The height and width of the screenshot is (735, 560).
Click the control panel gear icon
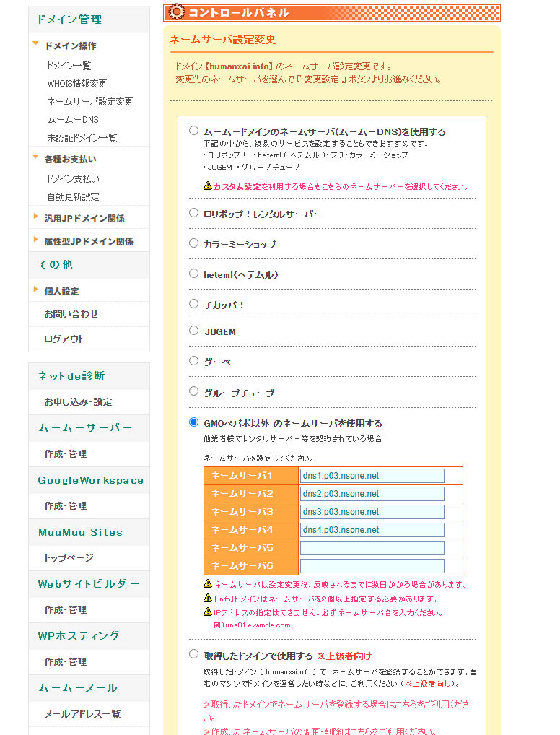[175, 12]
